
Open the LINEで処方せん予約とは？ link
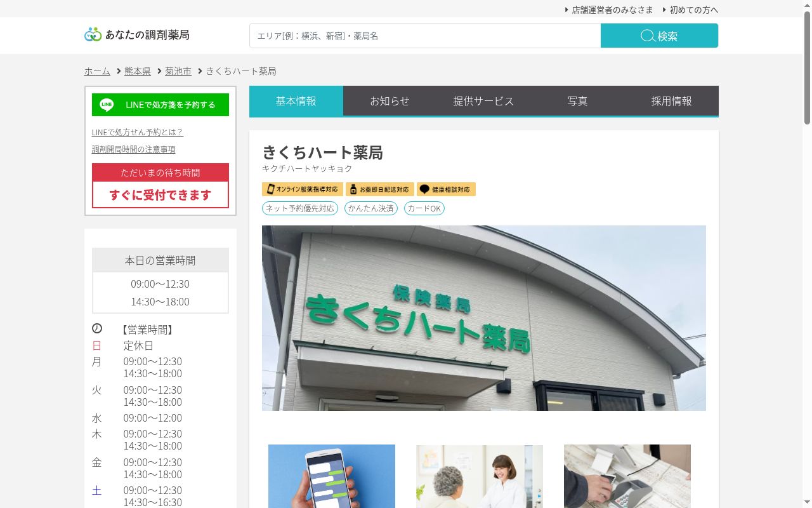tap(138, 132)
